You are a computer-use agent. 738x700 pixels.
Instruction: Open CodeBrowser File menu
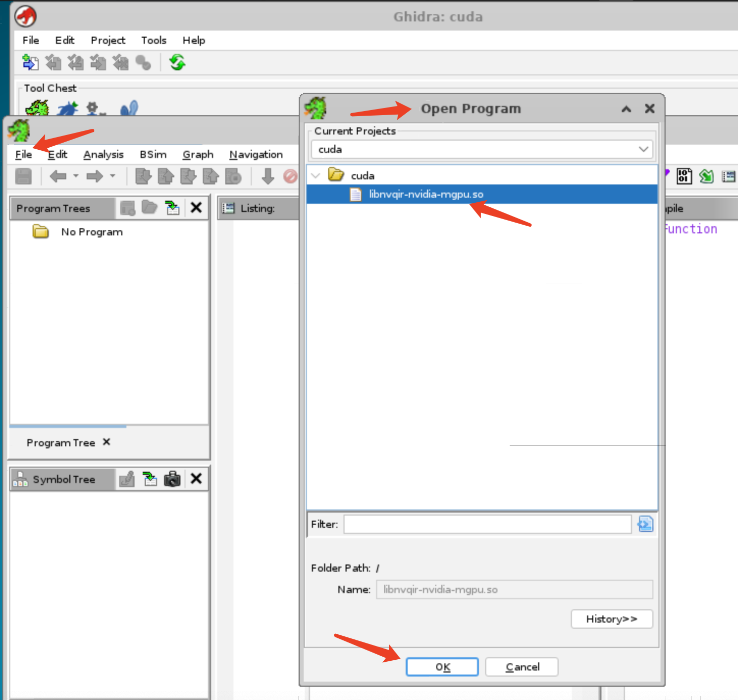tap(23, 154)
